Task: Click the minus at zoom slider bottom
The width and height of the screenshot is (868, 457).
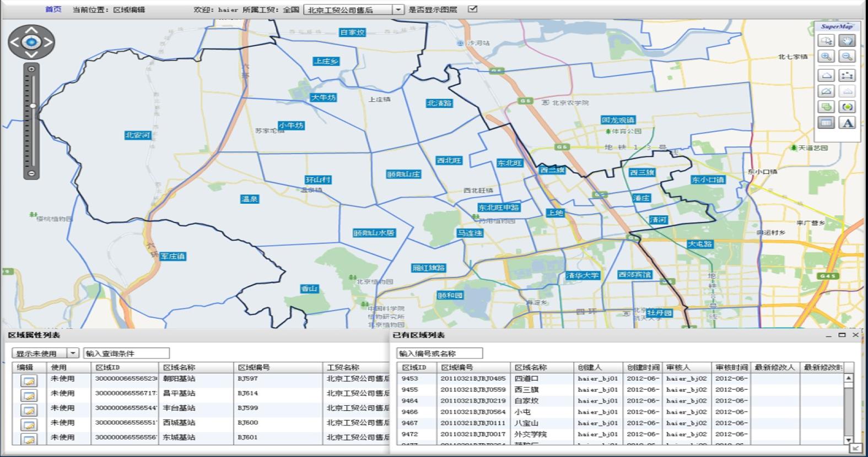Action: [31, 173]
